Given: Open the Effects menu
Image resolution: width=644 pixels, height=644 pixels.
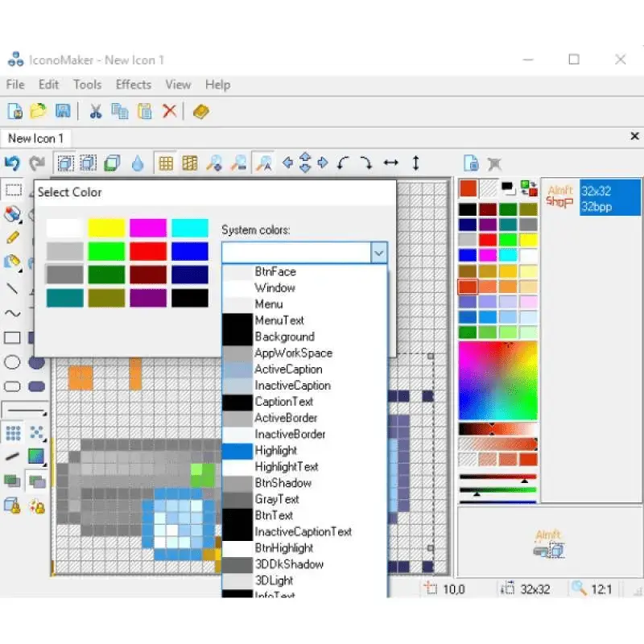Looking at the screenshot, I should tap(134, 85).
